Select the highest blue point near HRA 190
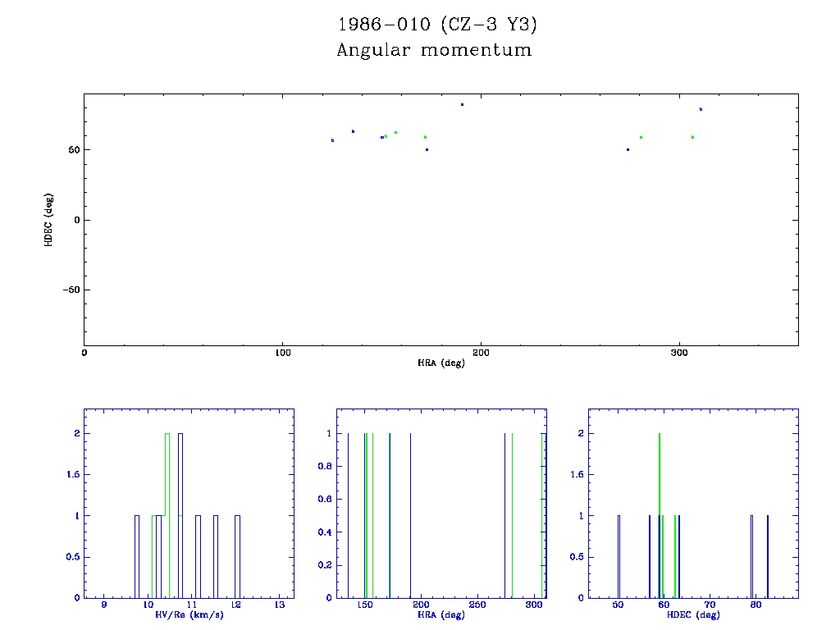840x630 pixels. 463,105
